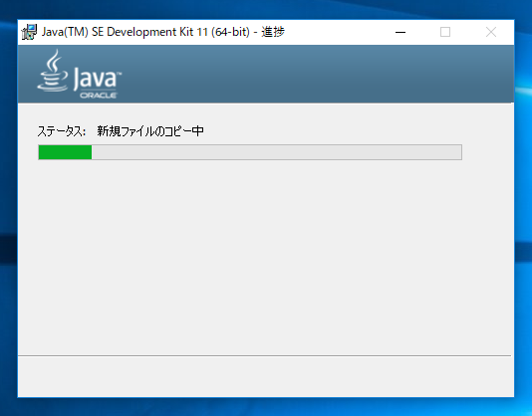Click the status text "新規ファイルのコピー中"
This screenshot has height=416, width=532.
pyautogui.click(x=150, y=131)
